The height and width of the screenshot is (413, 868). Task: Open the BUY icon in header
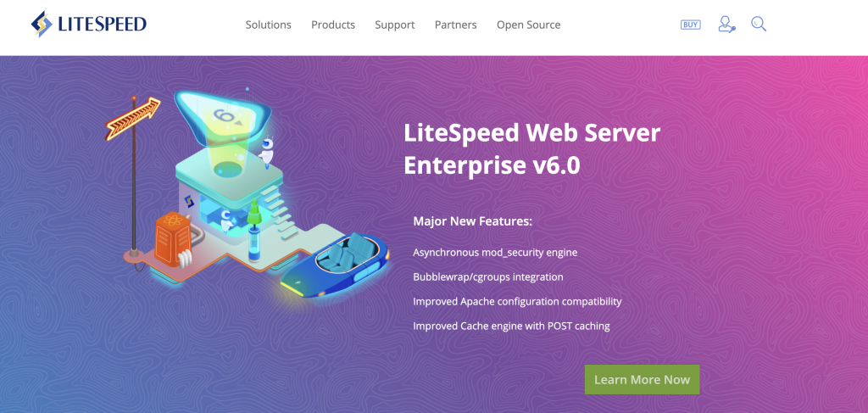click(690, 25)
